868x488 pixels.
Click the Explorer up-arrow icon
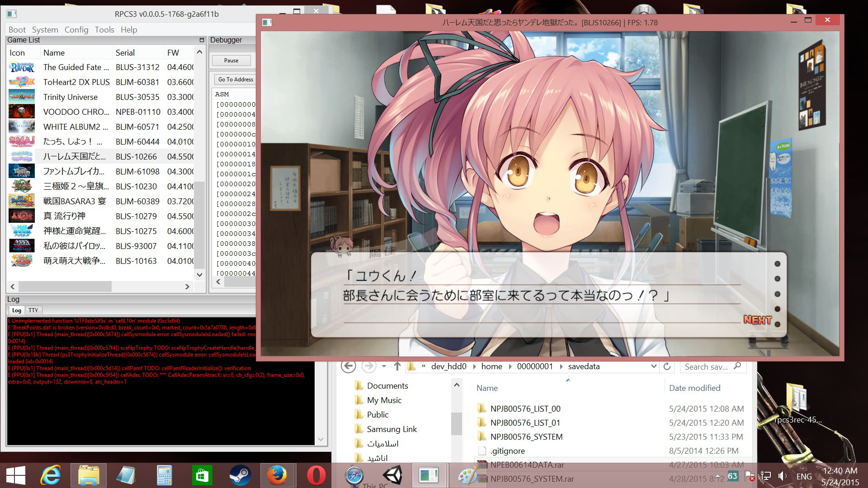(397, 366)
